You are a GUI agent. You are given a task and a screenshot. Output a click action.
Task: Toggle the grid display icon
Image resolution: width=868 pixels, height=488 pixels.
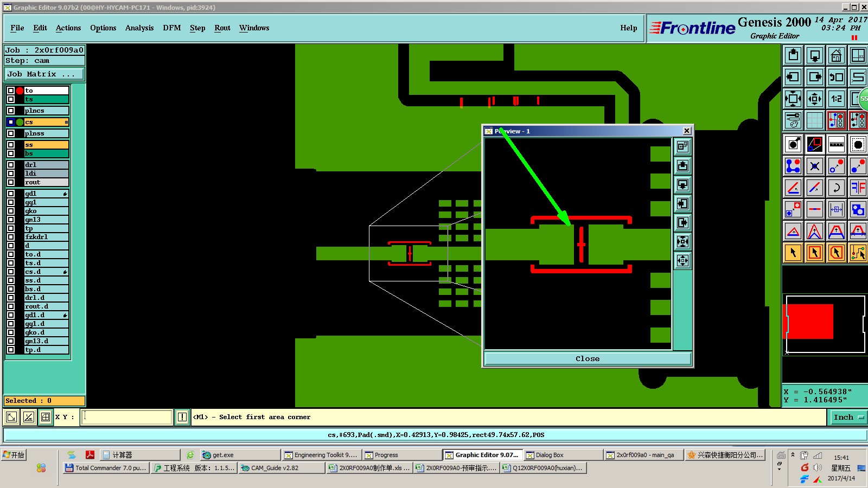click(815, 120)
